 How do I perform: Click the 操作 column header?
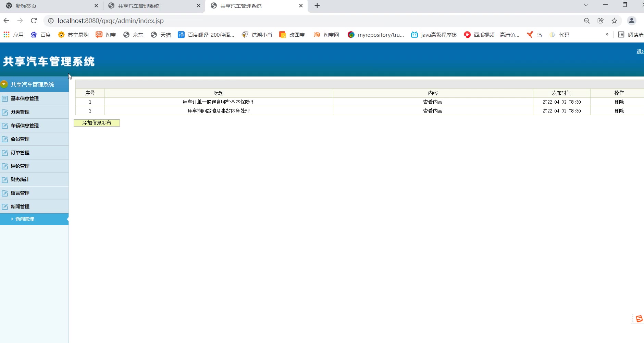[618, 93]
